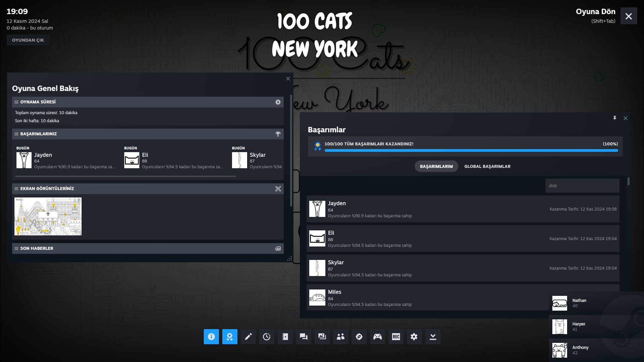Open the playtime clock icon in bottom toolbar

[x=267, y=336]
